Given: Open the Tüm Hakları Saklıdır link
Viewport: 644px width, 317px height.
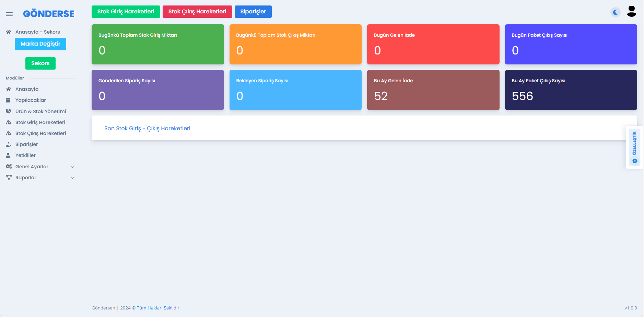Looking at the screenshot, I should coord(158,308).
